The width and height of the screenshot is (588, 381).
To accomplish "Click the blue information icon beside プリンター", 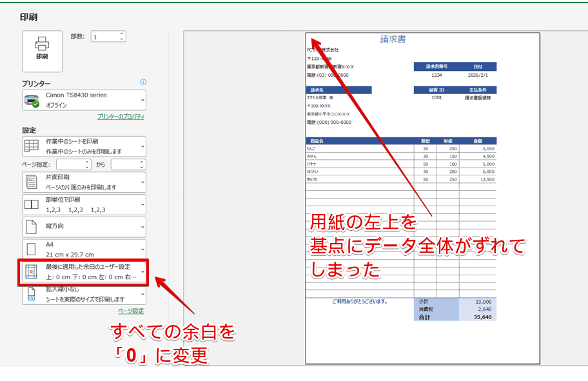I will tap(143, 82).
